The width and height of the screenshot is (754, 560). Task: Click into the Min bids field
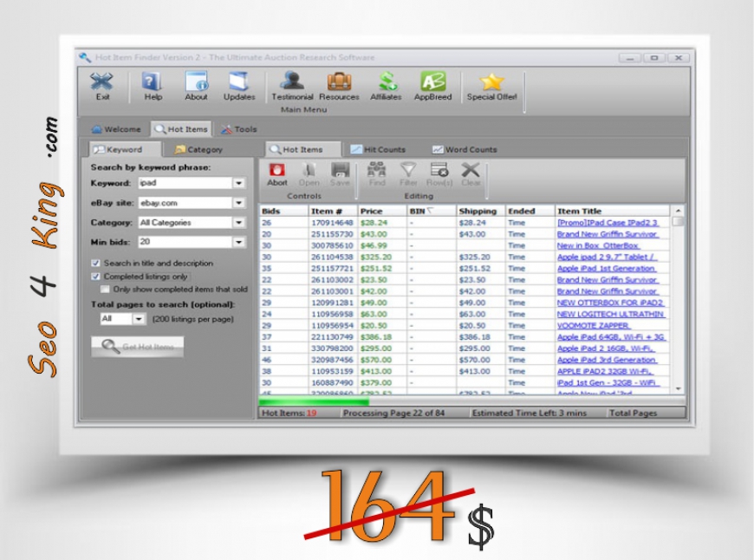pos(185,242)
